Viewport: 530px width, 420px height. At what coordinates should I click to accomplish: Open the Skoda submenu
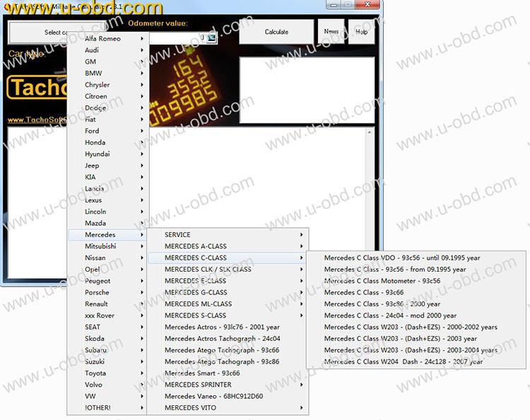click(x=108, y=338)
